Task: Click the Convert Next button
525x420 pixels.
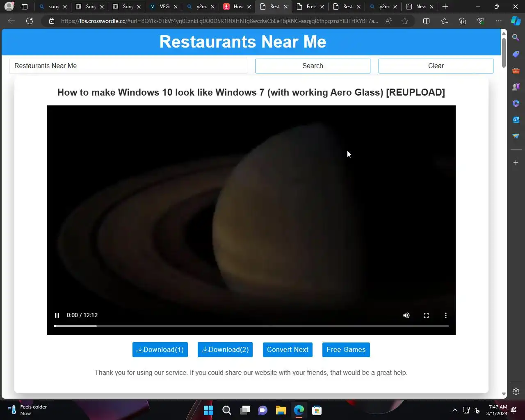Action: 288,350
